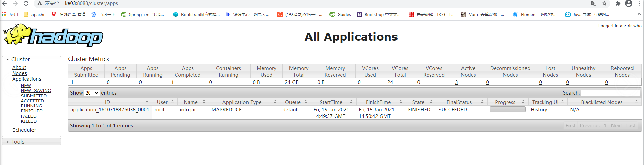The height and width of the screenshot is (165, 644).
Task: Sort table by FinishTime column
Action: (381, 102)
